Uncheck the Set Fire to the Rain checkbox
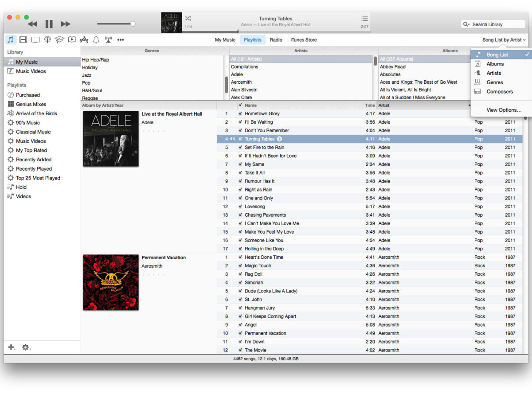This screenshot has width=532, height=394. pos(240,147)
